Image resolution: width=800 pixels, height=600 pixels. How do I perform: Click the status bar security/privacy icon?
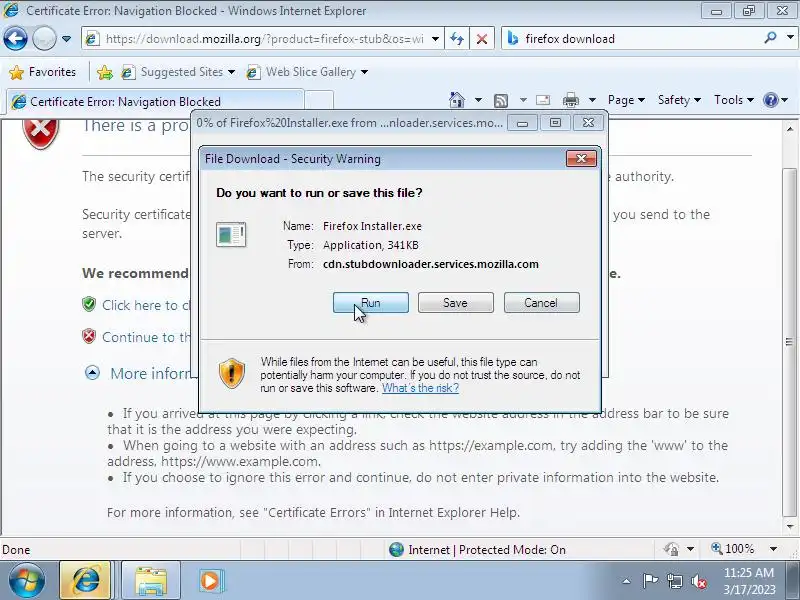pos(671,549)
